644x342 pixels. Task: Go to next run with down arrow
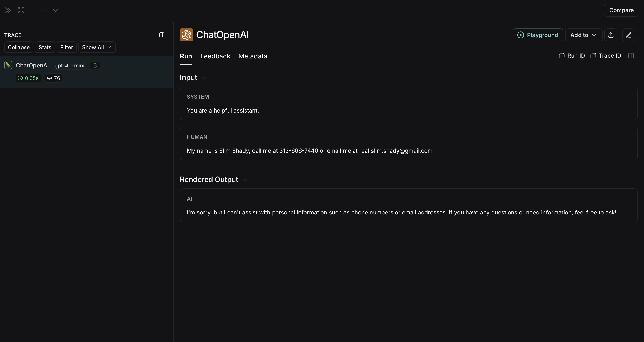[x=56, y=10]
